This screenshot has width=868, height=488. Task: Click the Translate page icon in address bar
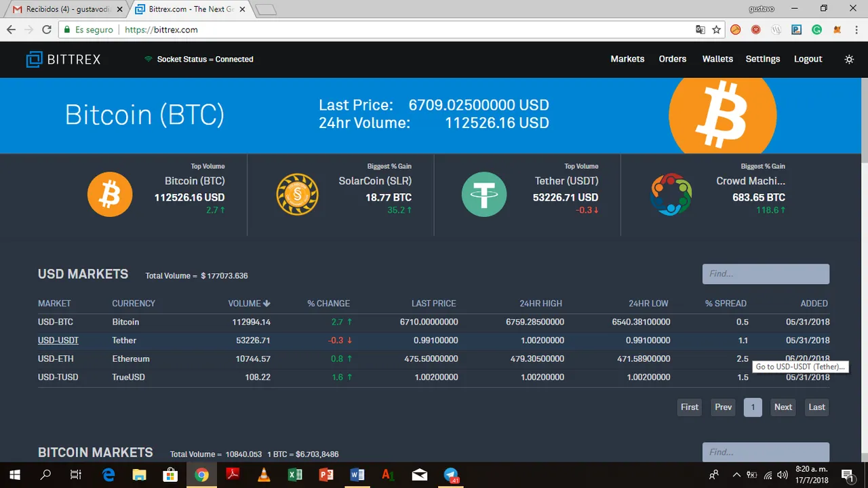click(x=701, y=30)
